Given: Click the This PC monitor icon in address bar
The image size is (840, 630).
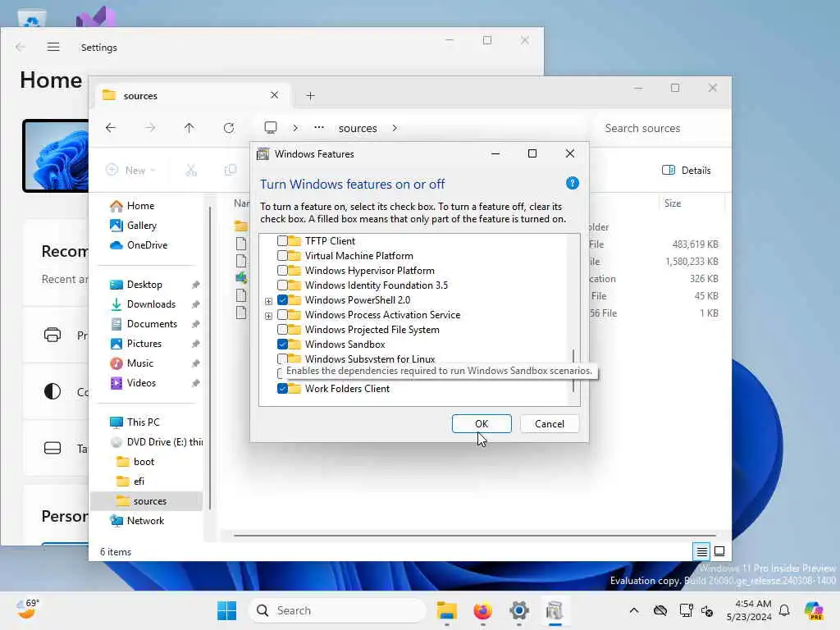Looking at the screenshot, I should pyautogui.click(x=271, y=127).
